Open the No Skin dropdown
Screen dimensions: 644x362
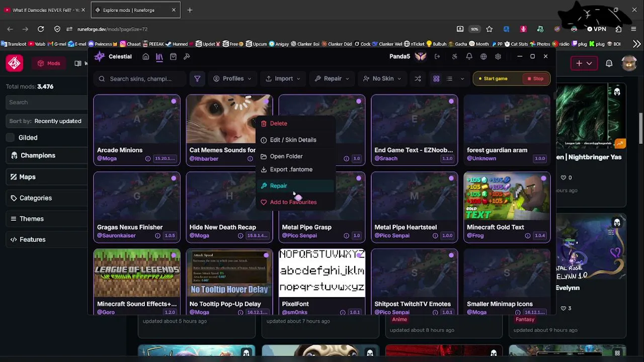click(382, 79)
